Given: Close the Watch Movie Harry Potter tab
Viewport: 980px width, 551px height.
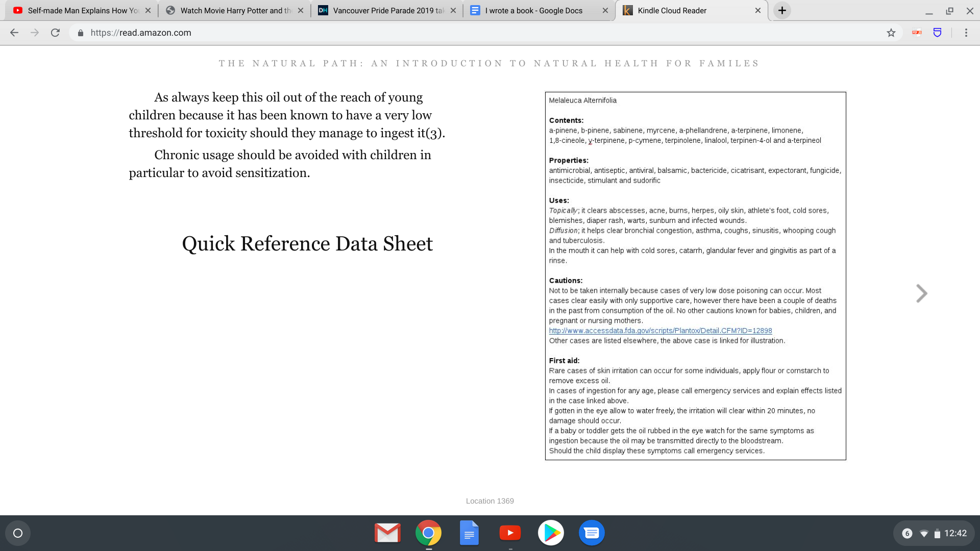Looking at the screenshot, I should click(301, 10).
